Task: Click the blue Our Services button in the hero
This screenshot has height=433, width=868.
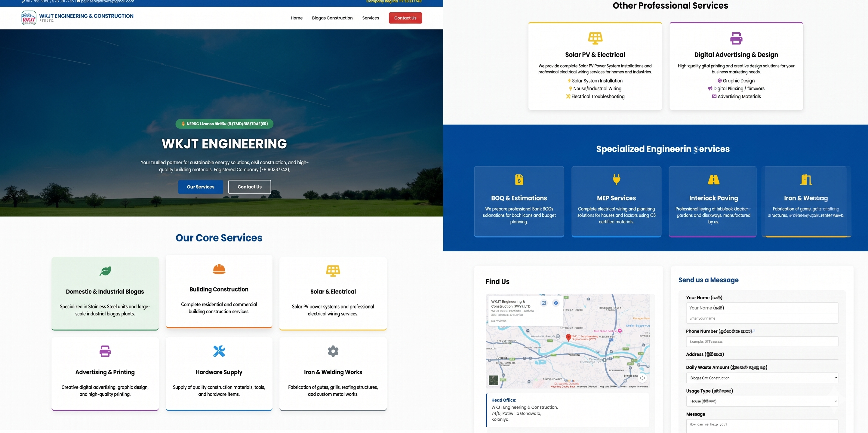Action: pos(201,187)
